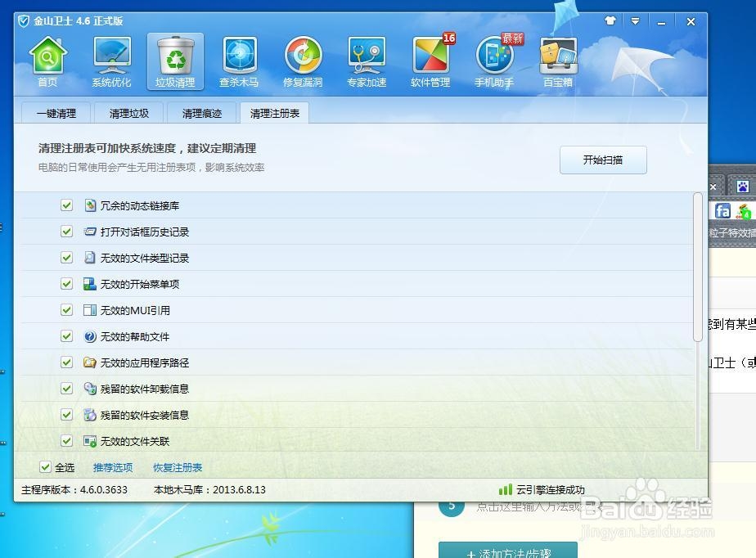Screen dimensions: 756x558
Task: Open 查杀木马 trojan scan
Action: click(x=239, y=61)
